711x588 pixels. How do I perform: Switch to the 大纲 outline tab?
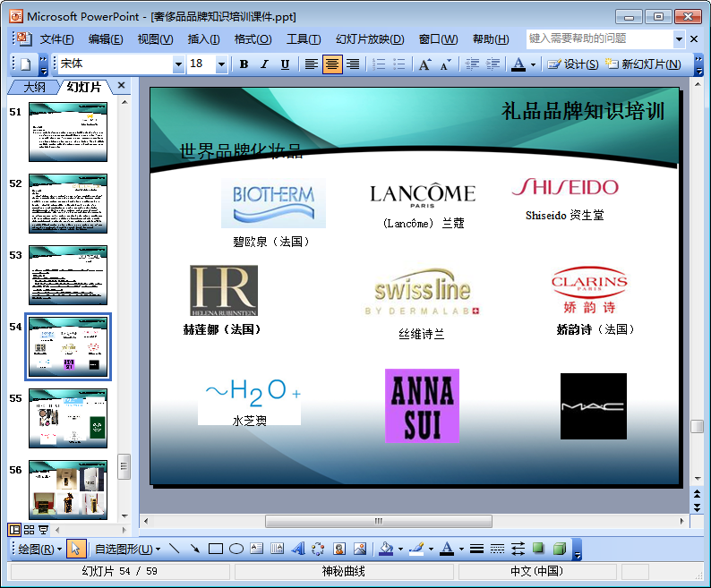[x=34, y=87]
